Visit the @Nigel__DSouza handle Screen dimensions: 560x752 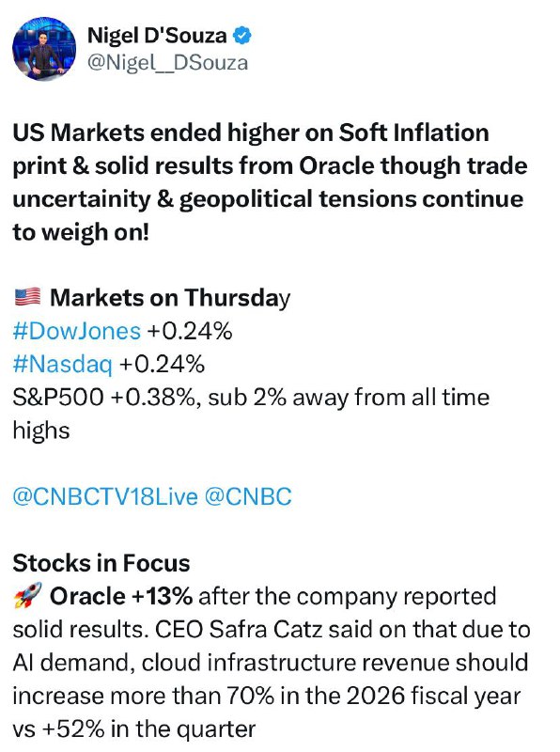[x=167, y=63]
